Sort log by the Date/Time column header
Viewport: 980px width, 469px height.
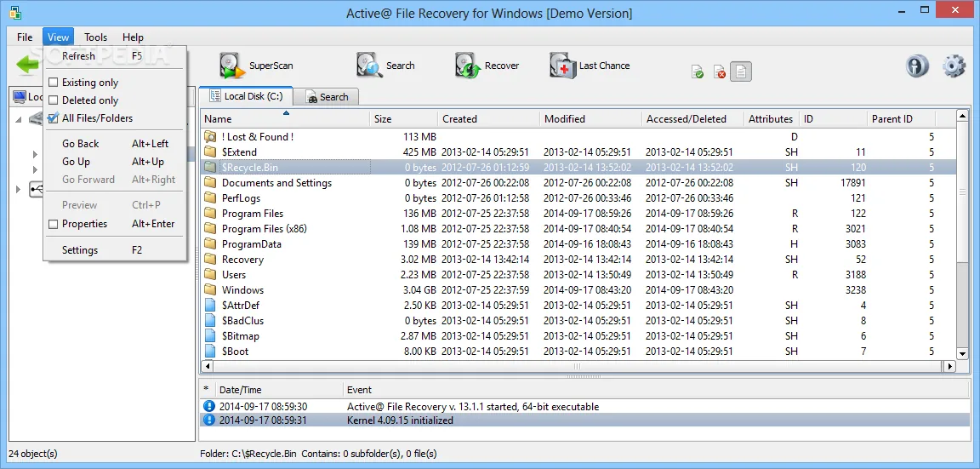point(279,390)
